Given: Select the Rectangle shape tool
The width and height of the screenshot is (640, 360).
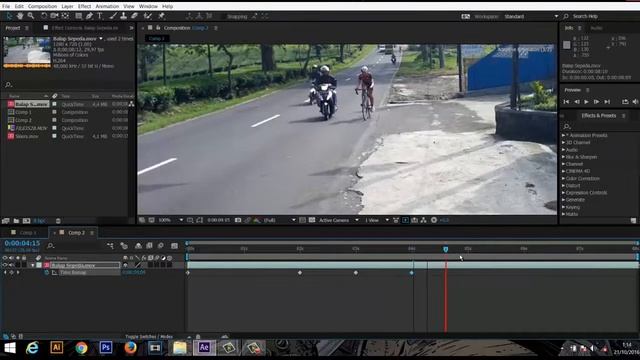Looking at the screenshot, I should 79,16.
